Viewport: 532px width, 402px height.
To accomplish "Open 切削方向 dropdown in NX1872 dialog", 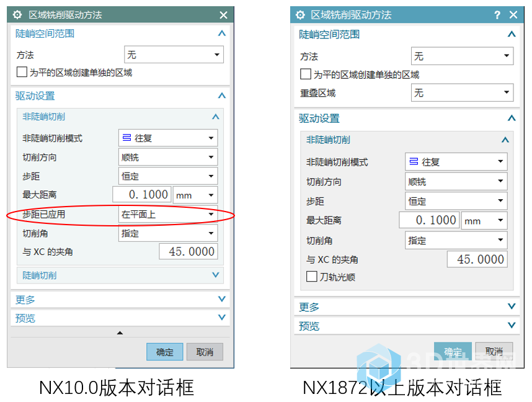I will pyautogui.click(x=456, y=181).
